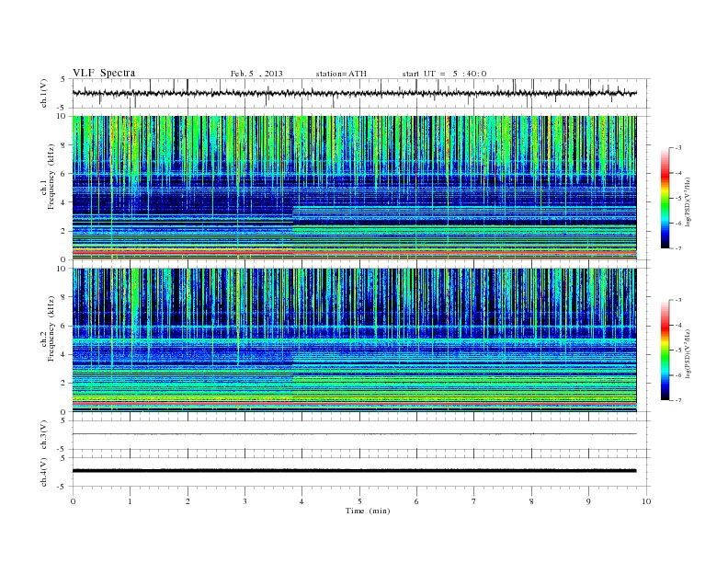Viewport: 728px width, 563px height.
Task: Click the ch.4 thick voltage trace
Action: point(355,471)
